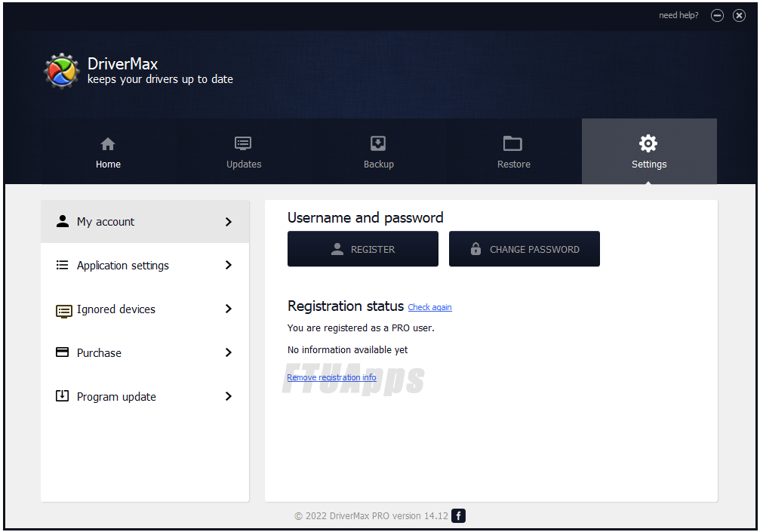Click the Backup download icon
This screenshot has height=532, width=760.
tap(378, 143)
